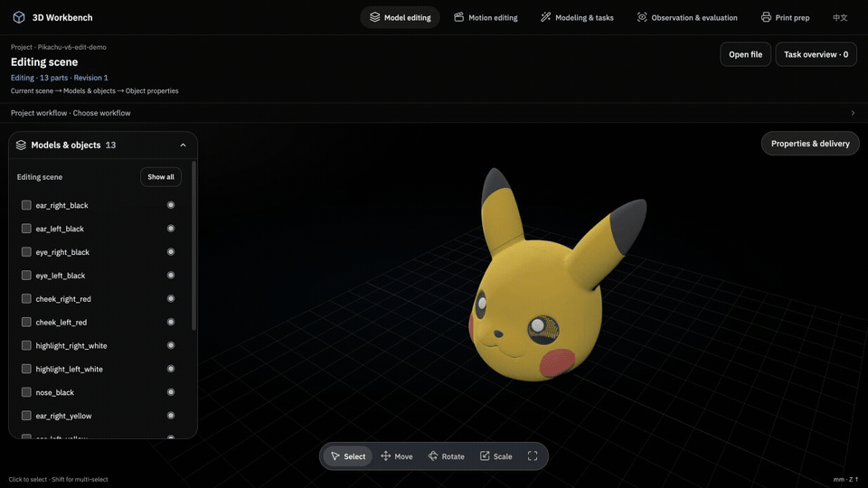868x488 pixels.
Task: Open the Model editing tab
Action: [x=401, y=17]
